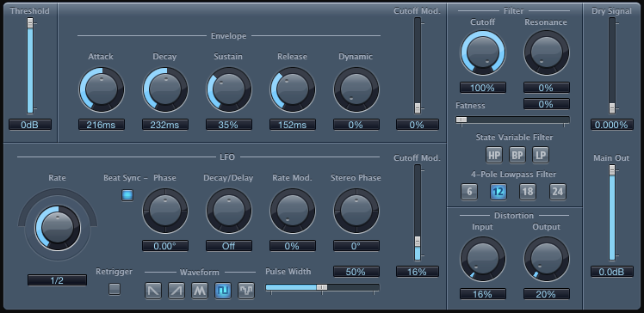Select the rising sawtooth LFO waveform
This screenshot has height=313, width=644.
(176, 291)
